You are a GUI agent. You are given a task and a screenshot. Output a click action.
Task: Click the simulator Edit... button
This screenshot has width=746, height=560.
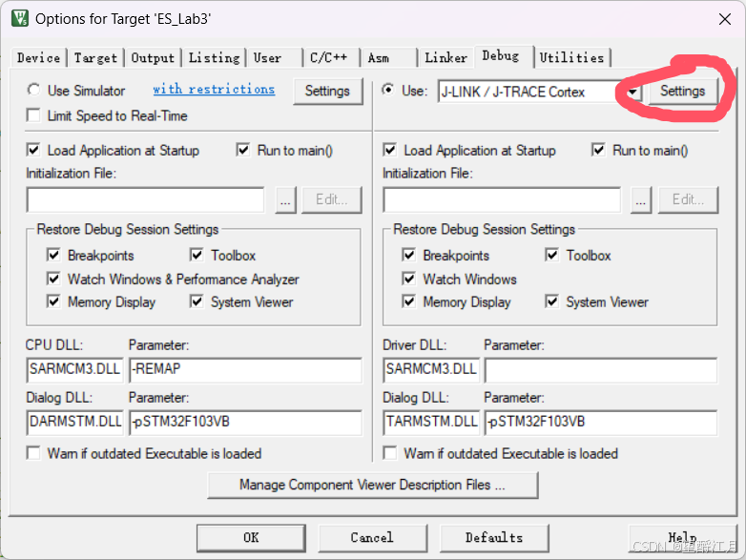(x=332, y=199)
